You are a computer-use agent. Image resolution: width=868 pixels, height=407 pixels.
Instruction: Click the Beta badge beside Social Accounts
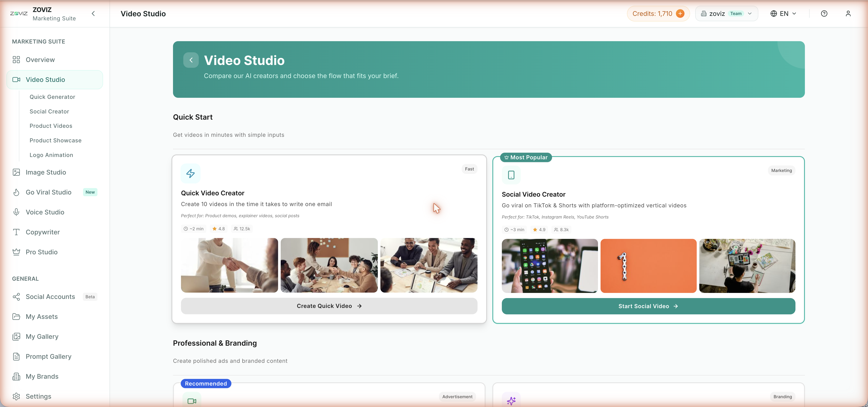coord(90,297)
